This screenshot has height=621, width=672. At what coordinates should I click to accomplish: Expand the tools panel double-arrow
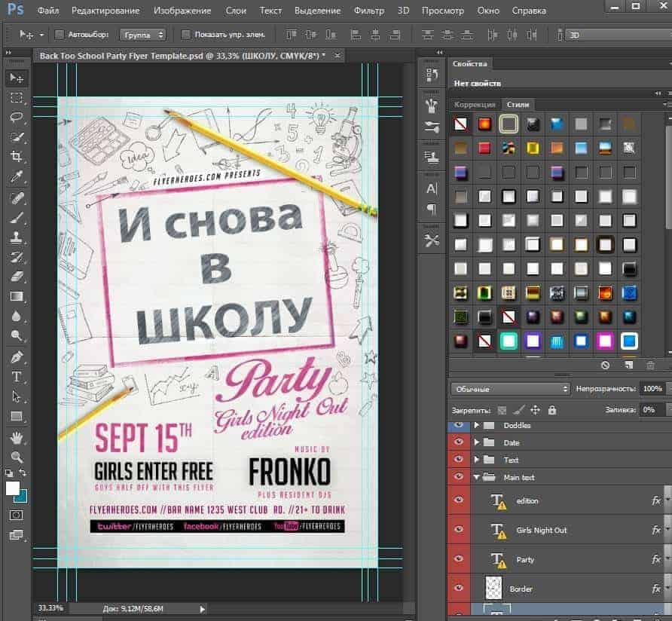(x=8, y=53)
